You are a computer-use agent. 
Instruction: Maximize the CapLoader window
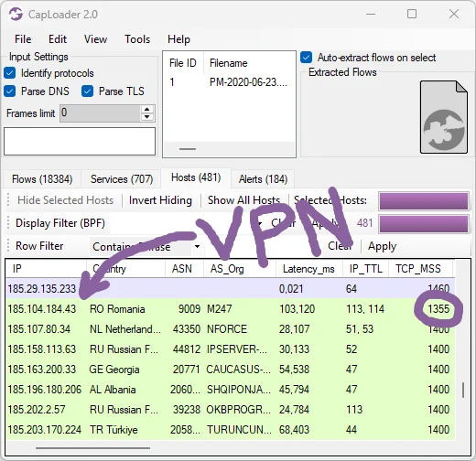(x=412, y=14)
